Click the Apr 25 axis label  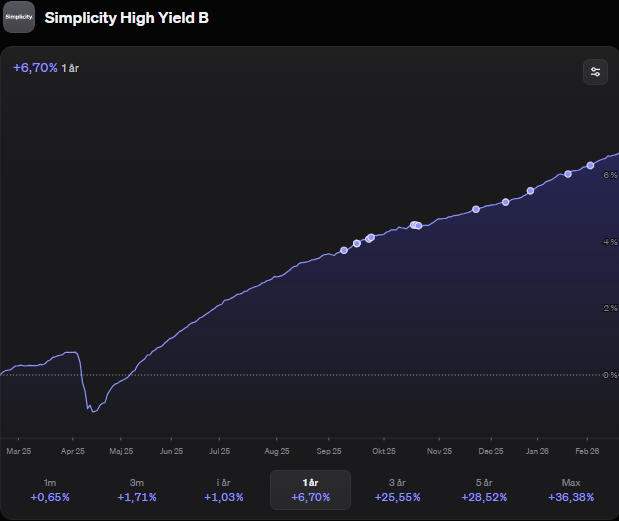pyautogui.click(x=73, y=451)
